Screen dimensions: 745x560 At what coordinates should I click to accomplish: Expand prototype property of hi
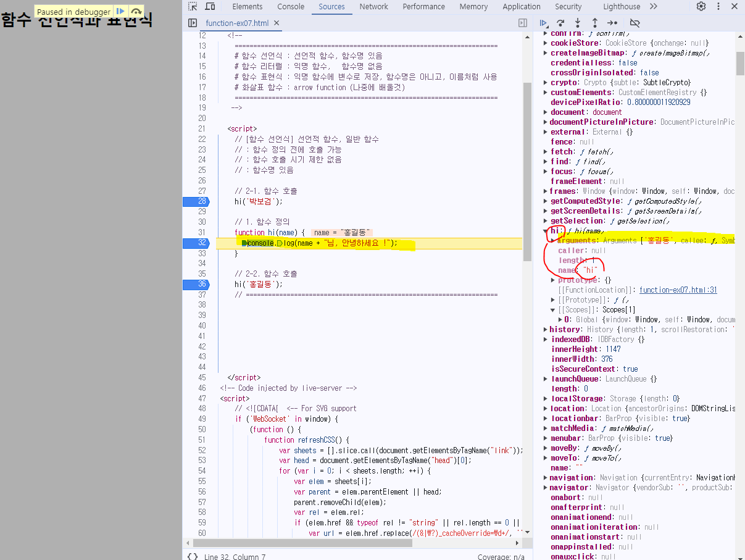tap(553, 280)
